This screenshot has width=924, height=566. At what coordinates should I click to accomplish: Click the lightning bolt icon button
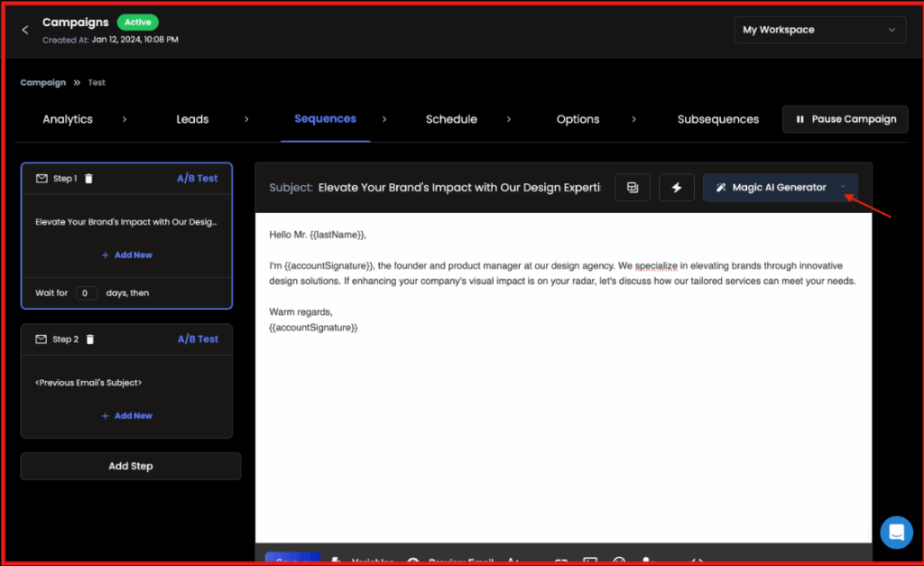(677, 188)
